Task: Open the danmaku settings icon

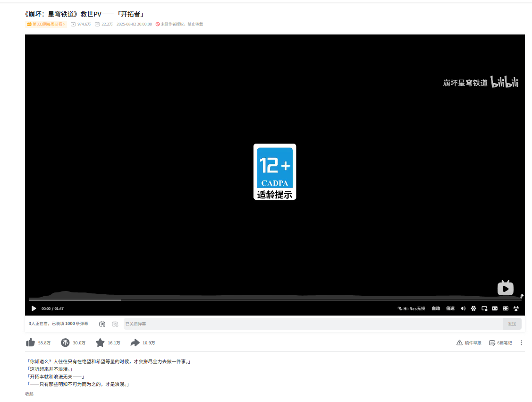Action: click(x=115, y=324)
